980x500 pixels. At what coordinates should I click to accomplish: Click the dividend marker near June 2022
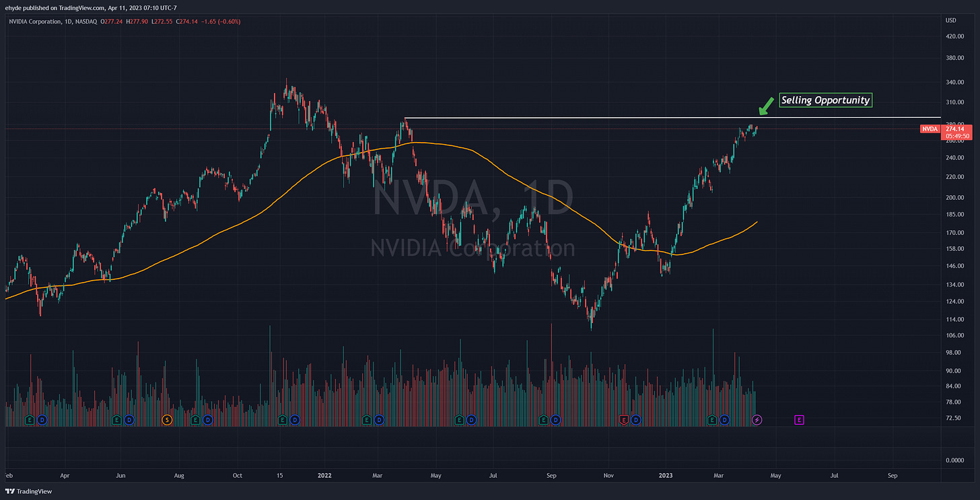(x=472, y=419)
